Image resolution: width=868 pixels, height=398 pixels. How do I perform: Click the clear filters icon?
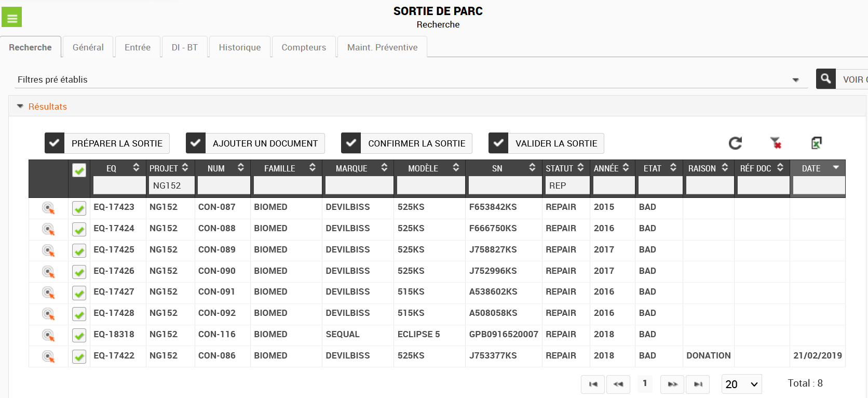pos(776,143)
